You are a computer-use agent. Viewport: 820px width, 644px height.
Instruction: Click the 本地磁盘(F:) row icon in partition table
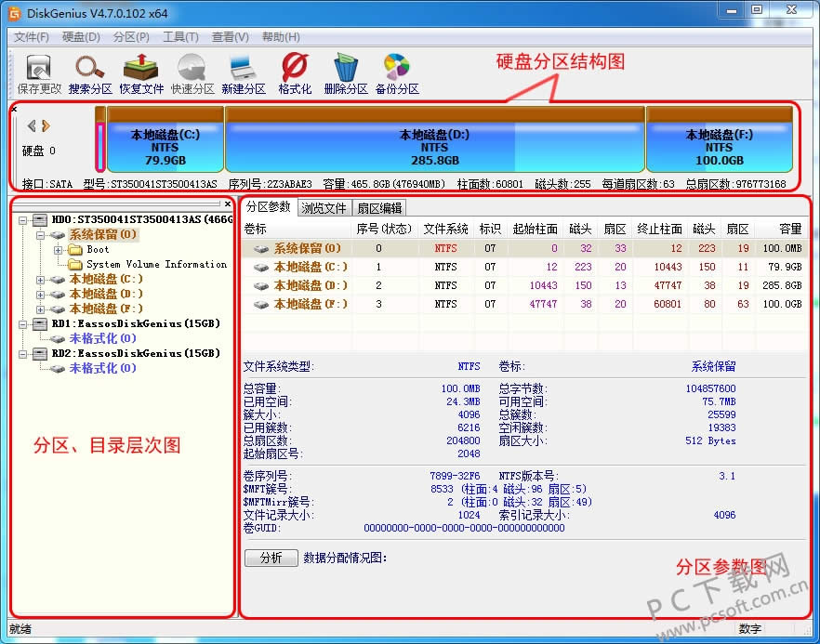tap(261, 304)
